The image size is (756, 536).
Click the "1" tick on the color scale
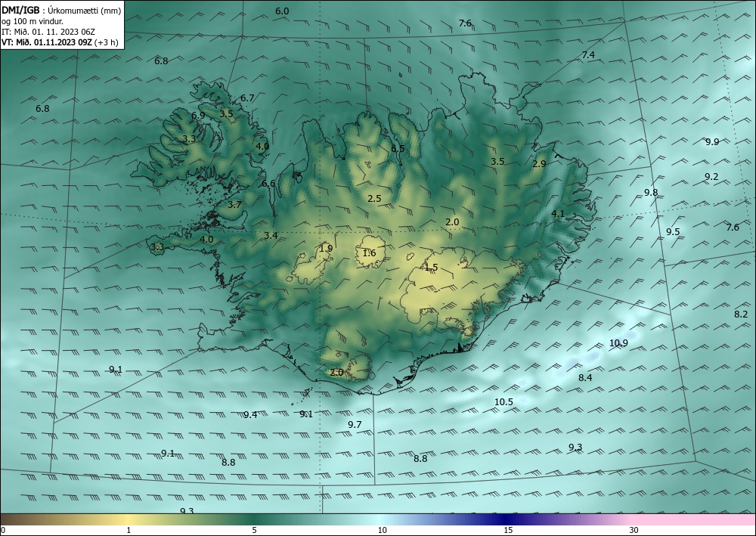(129, 530)
